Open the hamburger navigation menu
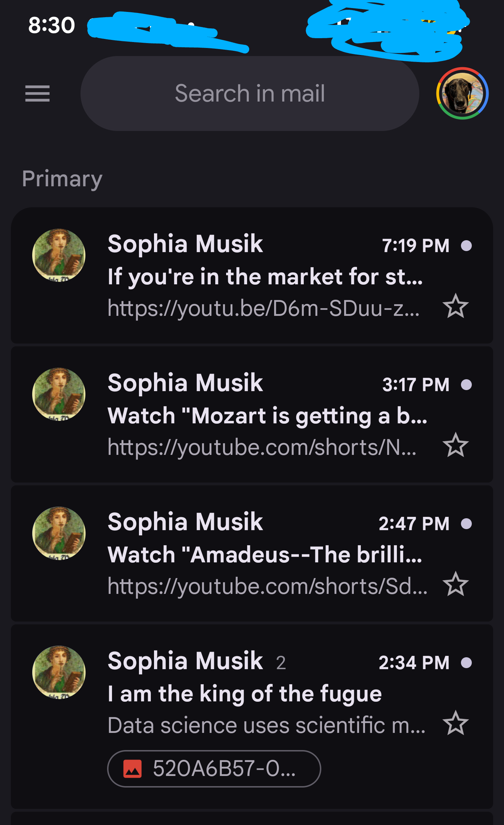504x825 pixels. (x=37, y=93)
